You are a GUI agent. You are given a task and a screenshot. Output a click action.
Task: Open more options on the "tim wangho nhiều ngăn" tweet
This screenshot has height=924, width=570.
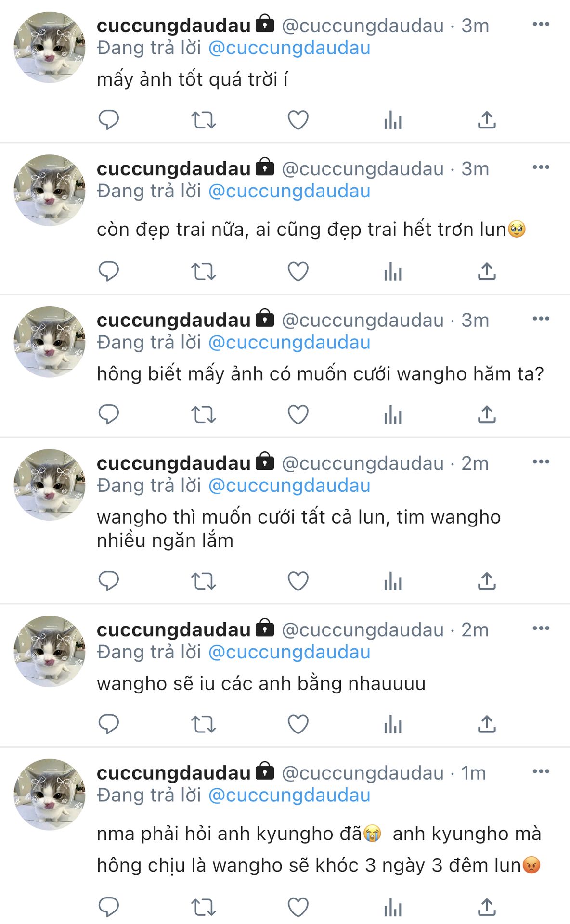click(541, 462)
